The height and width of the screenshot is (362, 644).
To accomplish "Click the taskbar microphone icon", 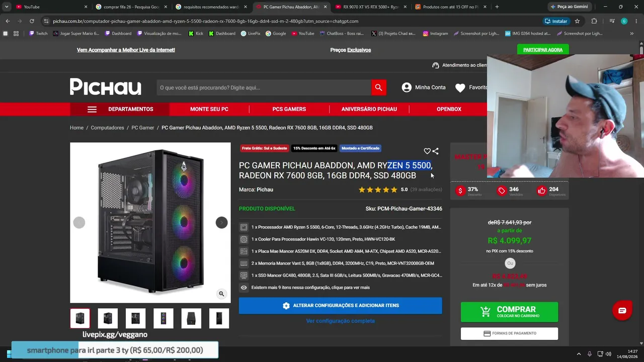I will [590, 354].
